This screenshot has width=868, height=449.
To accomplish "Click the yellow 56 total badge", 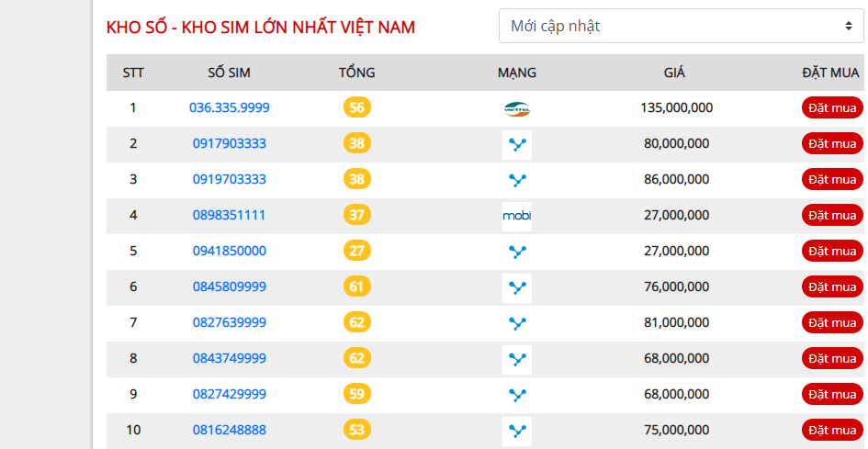I will coord(357,108).
